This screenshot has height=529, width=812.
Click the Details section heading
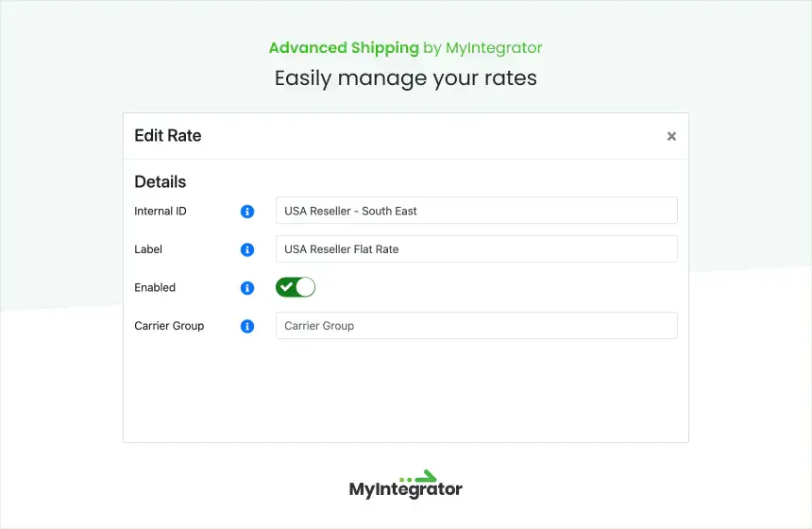coord(160,182)
